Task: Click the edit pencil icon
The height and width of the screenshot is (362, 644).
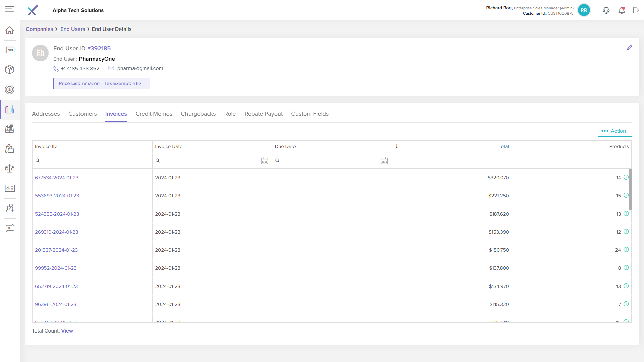Action: point(630,48)
